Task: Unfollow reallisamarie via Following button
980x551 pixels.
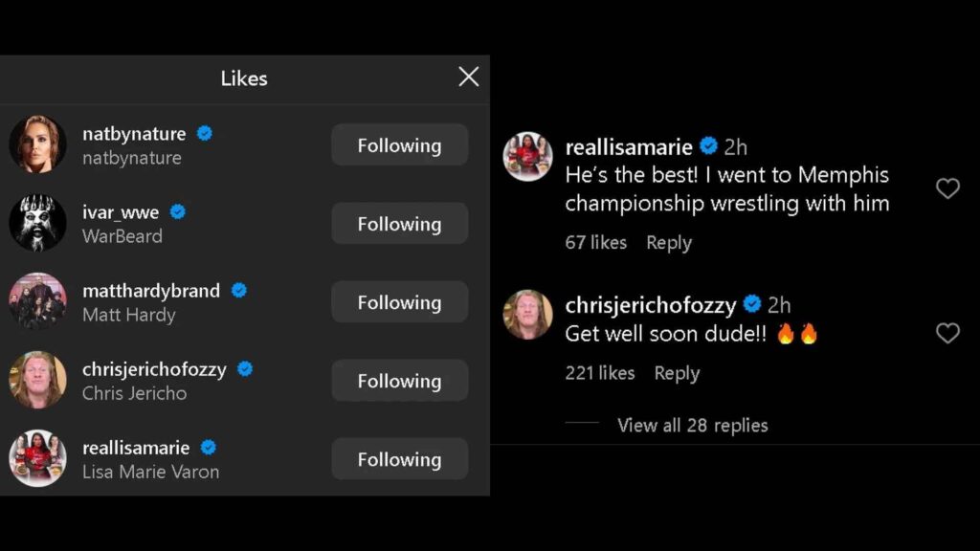Action: click(399, 459)
